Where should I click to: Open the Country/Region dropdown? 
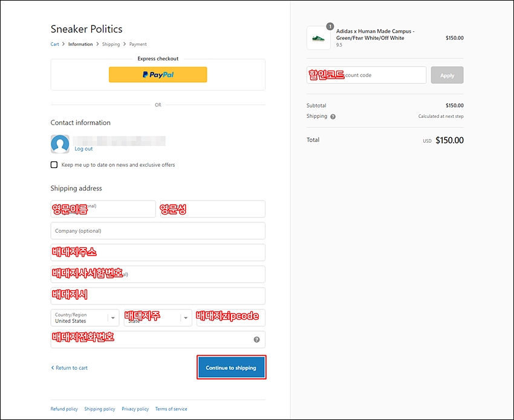[x=85, y=318]
